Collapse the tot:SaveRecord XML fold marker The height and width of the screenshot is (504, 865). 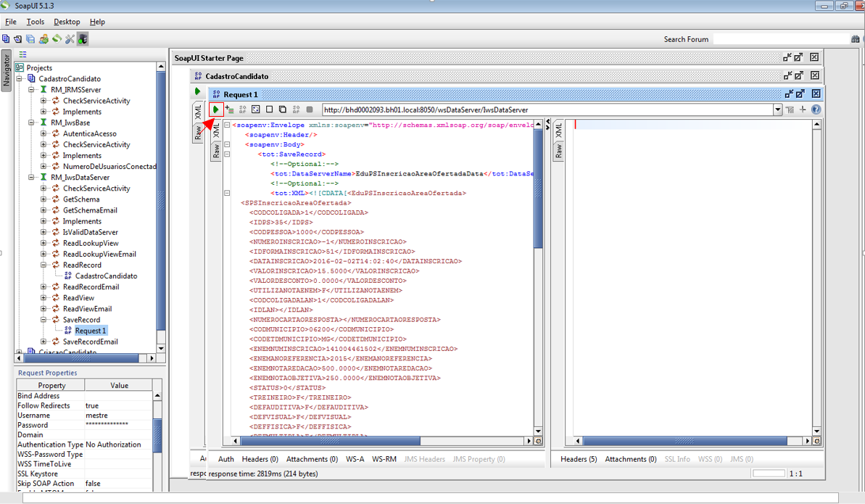click(227, 154)
